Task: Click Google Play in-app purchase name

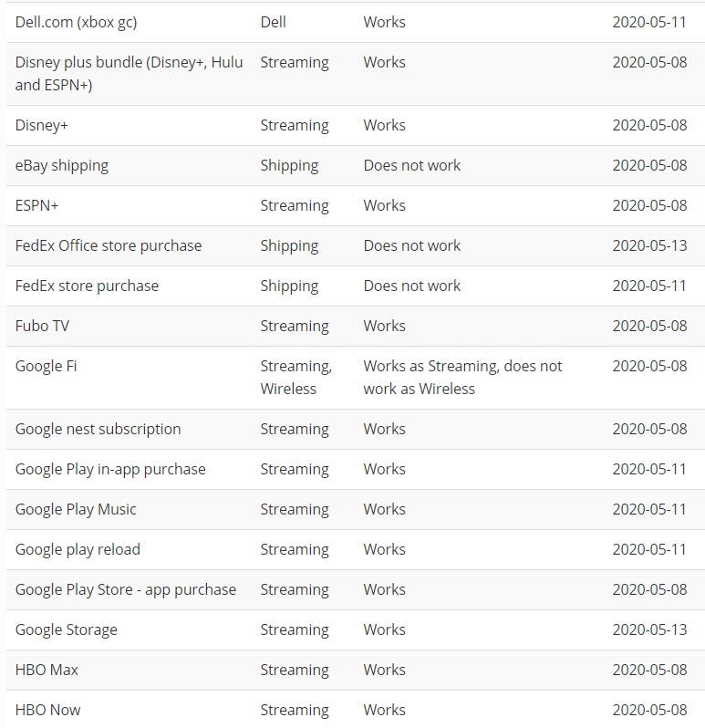Action: 110,470
